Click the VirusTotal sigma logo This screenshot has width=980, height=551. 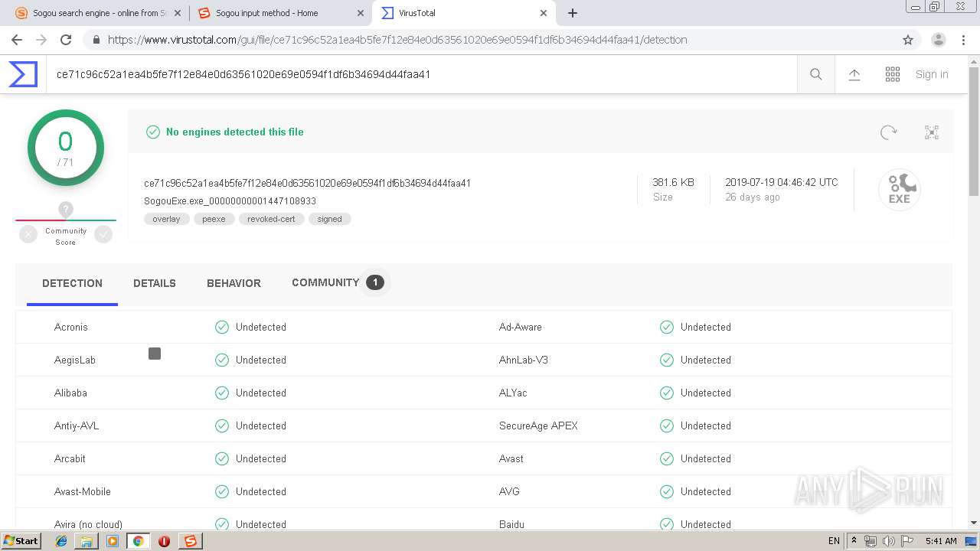tap(23, 74)
